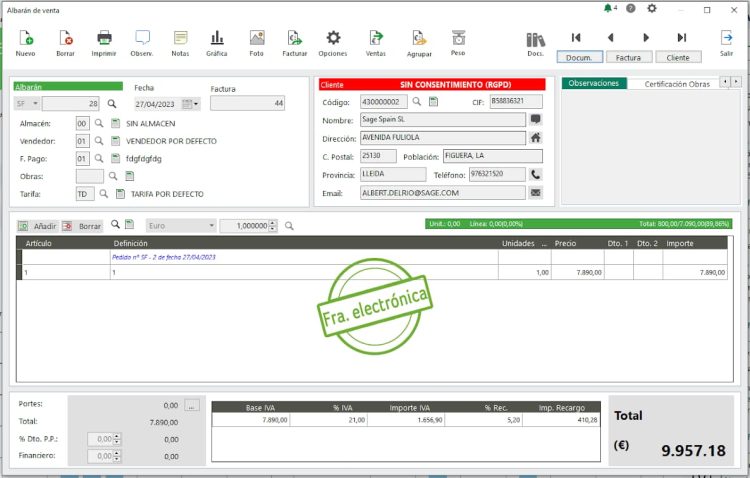Click the phone icon next to Teléfono
The height and width of the screenshot is (478, 750).
click(536, 175)
